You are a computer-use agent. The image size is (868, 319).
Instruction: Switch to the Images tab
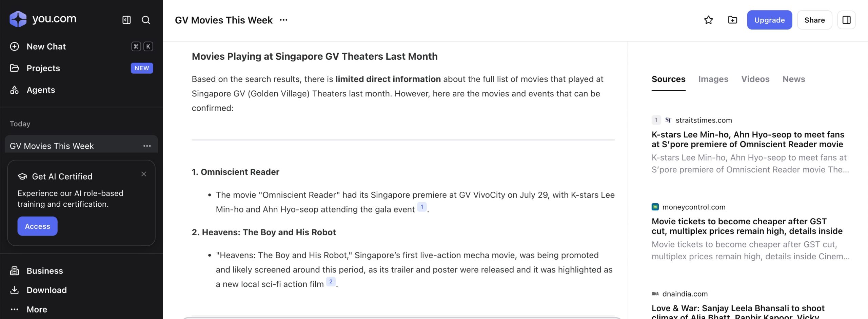click(713, 79)
